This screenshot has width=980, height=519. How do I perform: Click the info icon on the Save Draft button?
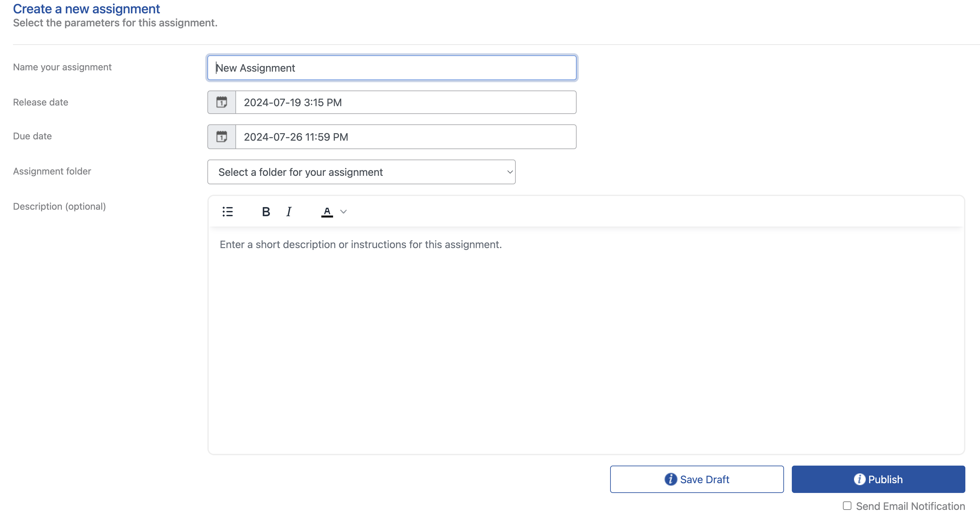click(x=670, y=479)
